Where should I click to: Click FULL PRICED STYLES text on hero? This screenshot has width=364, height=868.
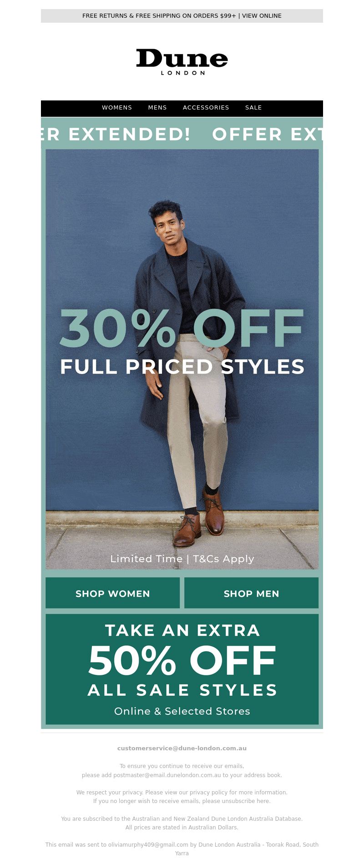coord(182,367)
